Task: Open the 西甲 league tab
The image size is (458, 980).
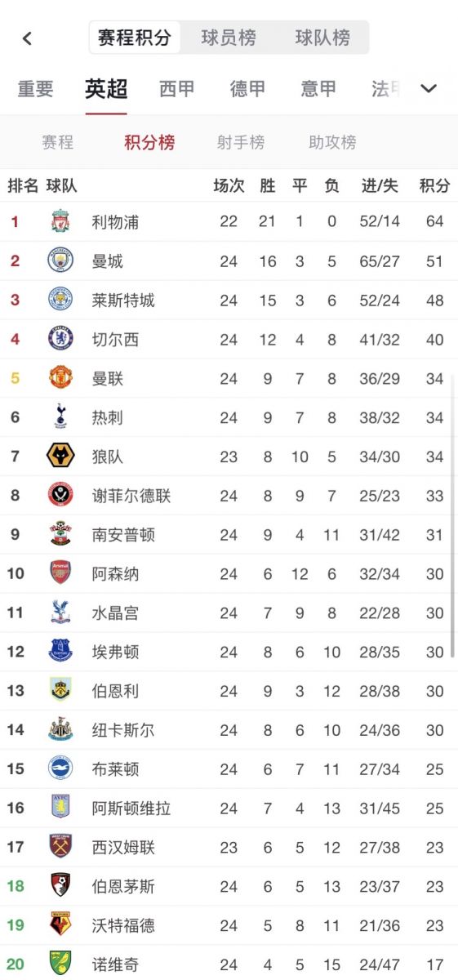Action: click(x=177, y=88)
